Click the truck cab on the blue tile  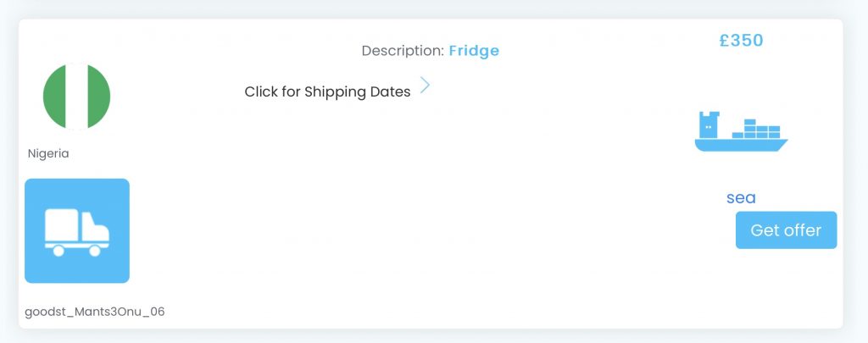[x=95, y=227]
